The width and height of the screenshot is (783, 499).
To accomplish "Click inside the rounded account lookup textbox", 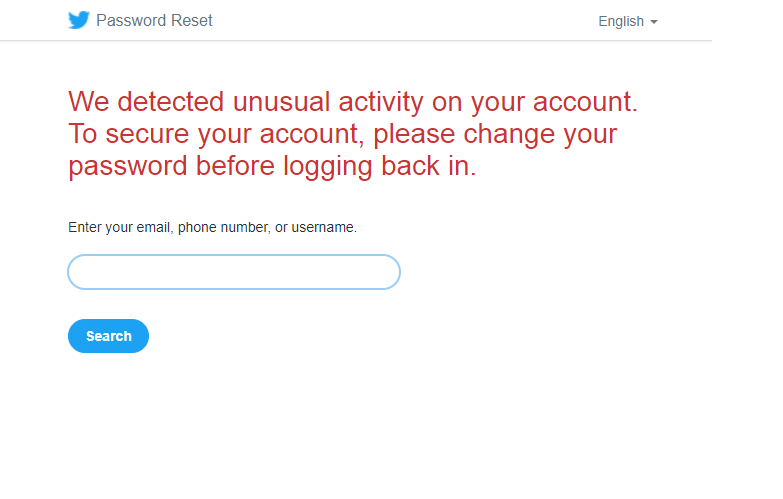I will 234,272.
